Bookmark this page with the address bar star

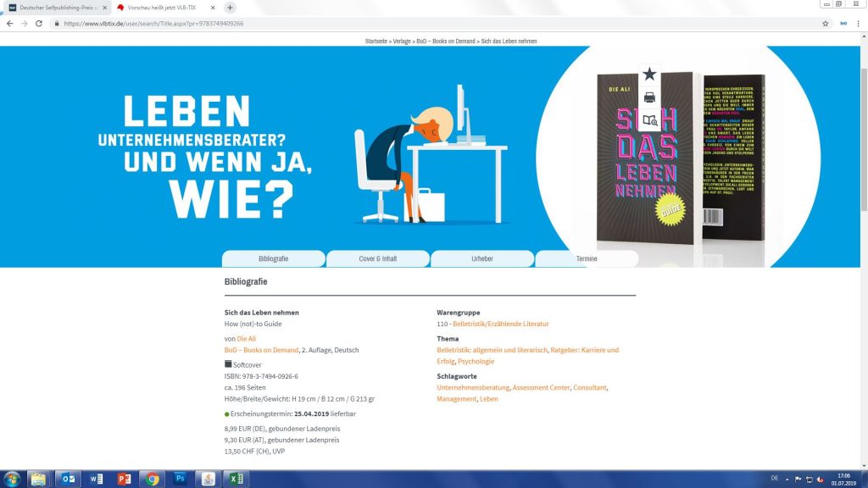[826, 24]
